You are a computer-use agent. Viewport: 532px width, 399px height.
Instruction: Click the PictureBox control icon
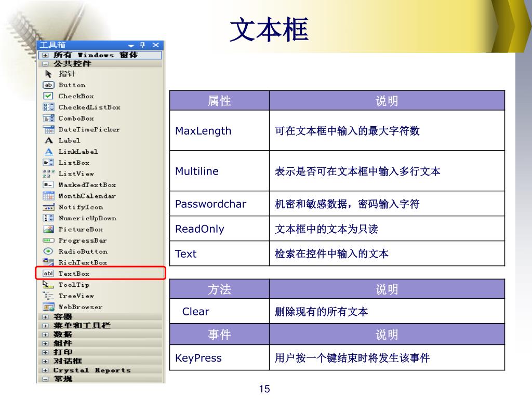pyautogui.click(x=48, y=229)
